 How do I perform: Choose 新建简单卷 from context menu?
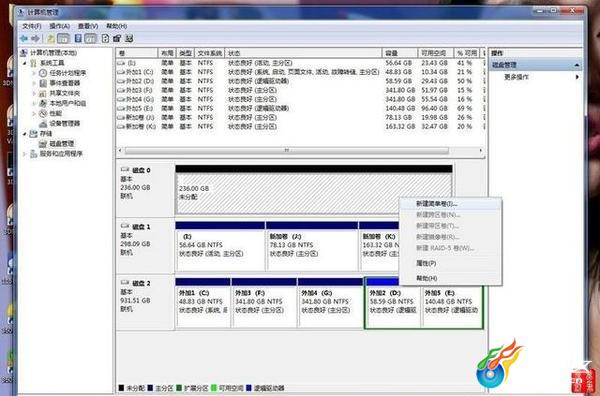437,204
